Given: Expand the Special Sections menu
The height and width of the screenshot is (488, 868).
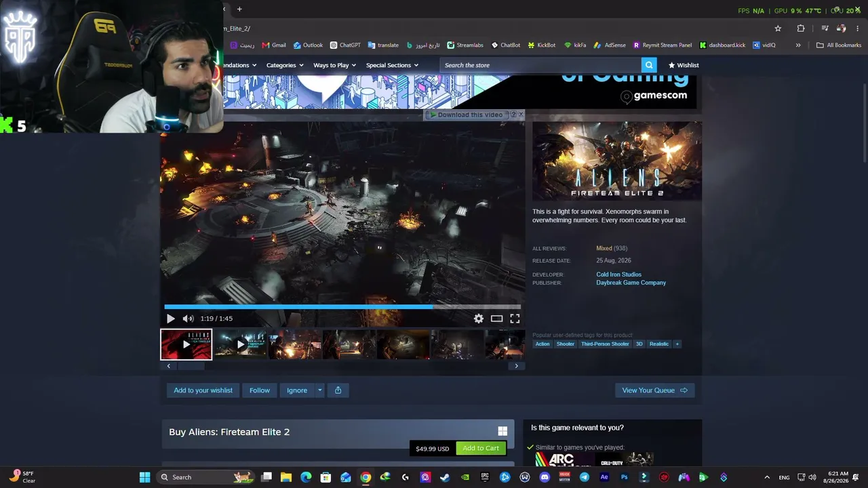Looking at the screenshot, I should (x=392, y=65).
